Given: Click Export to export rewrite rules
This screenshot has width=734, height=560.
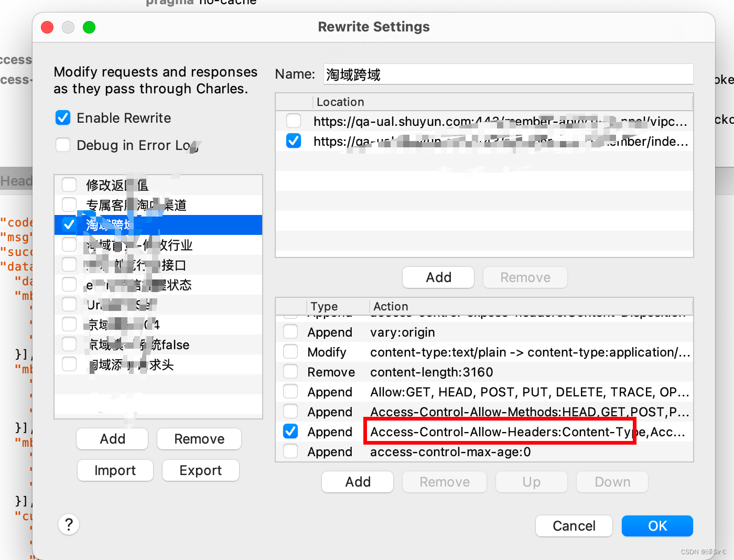Looking at the screenshot, I should [x=200, y=470].
